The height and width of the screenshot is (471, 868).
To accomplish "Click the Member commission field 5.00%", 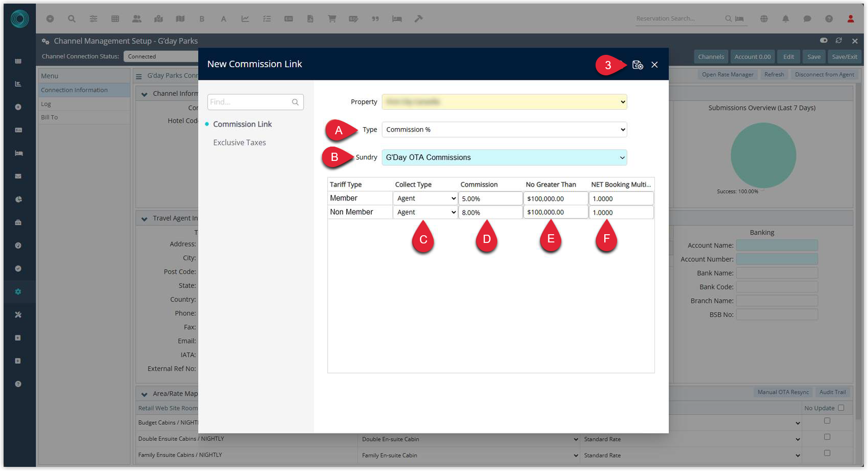I will pyautogui.click(x=490, y=199).
